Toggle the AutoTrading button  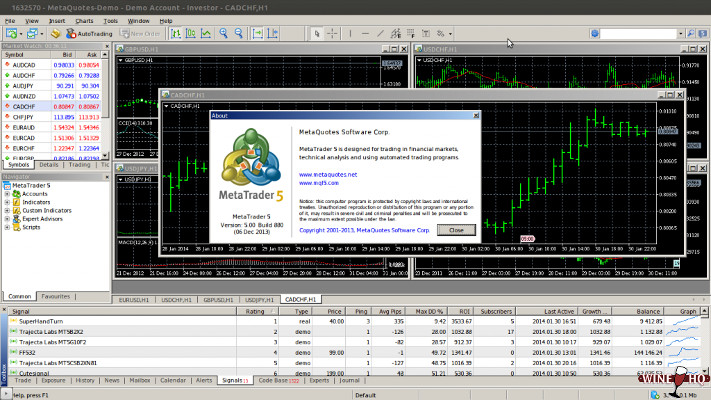tap(89, 33)
